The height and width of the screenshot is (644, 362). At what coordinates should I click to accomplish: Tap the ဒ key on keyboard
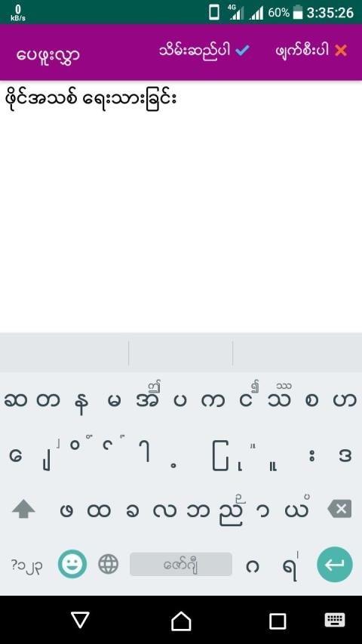point(345,456)
